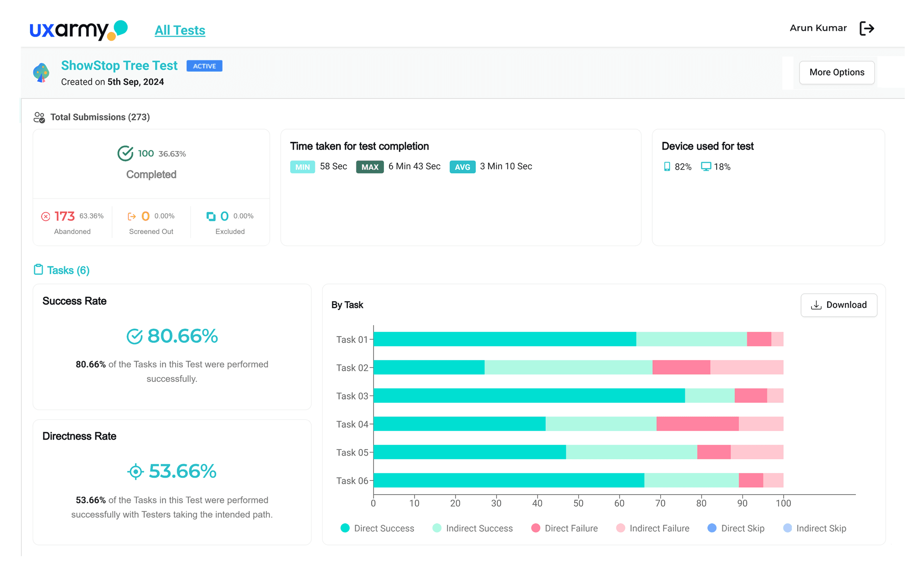The image size is (924, 562).
Task: Click the Total Submissions people icon
Action: click(39, 117)
